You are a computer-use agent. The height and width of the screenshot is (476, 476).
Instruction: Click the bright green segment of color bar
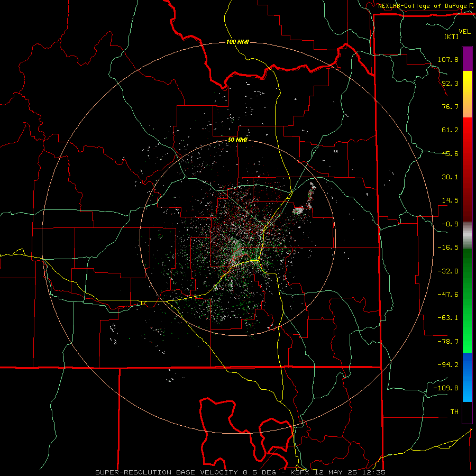point(467,300)
